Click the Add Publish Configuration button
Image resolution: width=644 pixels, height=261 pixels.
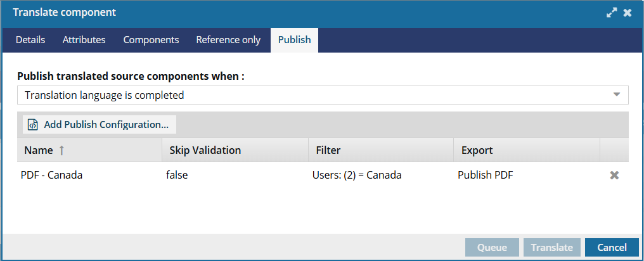click(100, 124)
